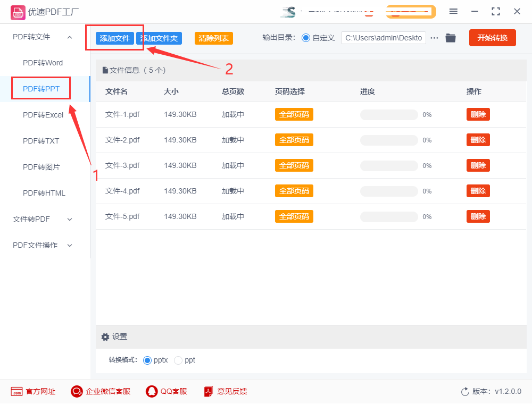Click the 添加文件夹 button
The image size is (532, 404).
pos(159,38)
